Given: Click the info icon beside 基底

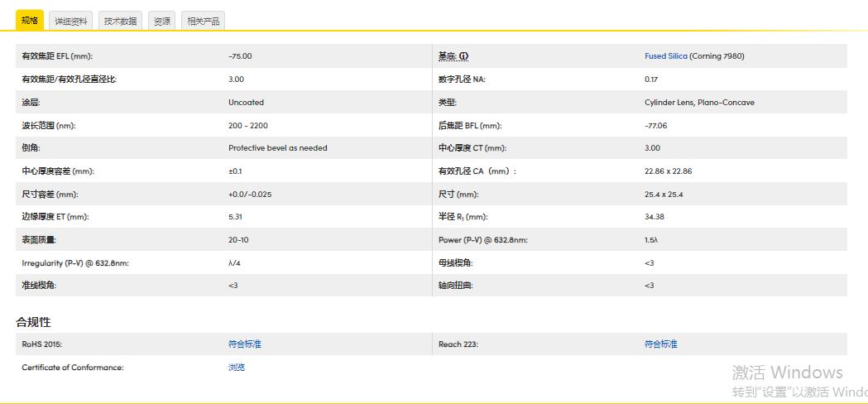Looking at the screenshot, I should (464, 56).
